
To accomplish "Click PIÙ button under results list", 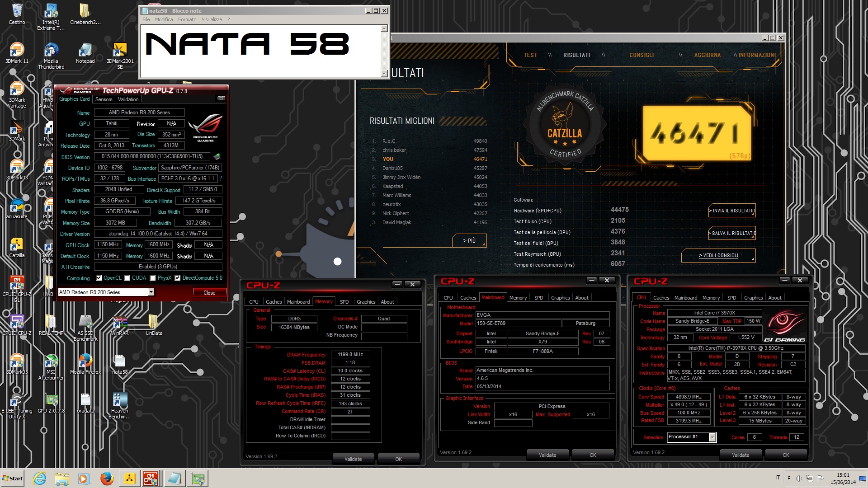I will click(469, 240).
